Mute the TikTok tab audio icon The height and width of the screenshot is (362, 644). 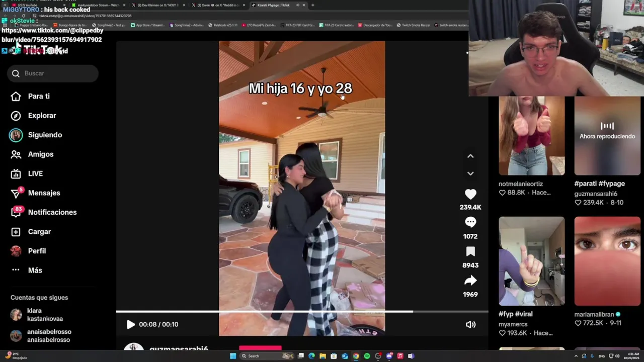click(297, 5)
